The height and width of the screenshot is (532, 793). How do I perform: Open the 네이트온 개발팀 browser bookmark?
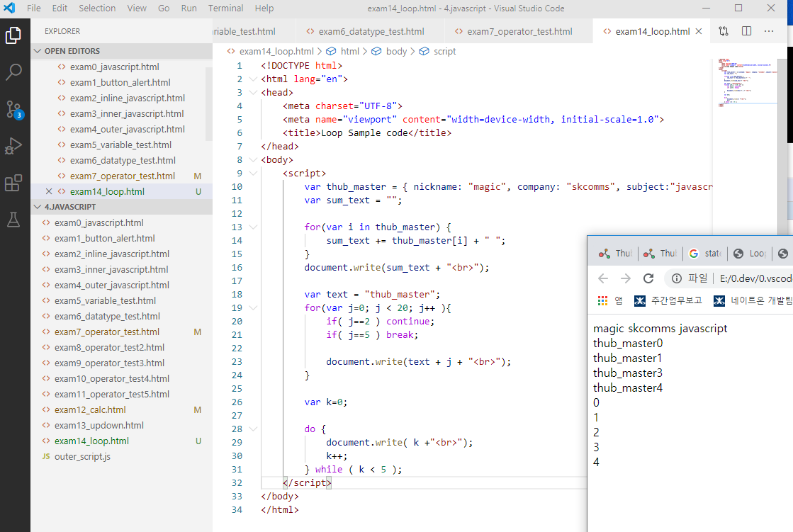753,301
